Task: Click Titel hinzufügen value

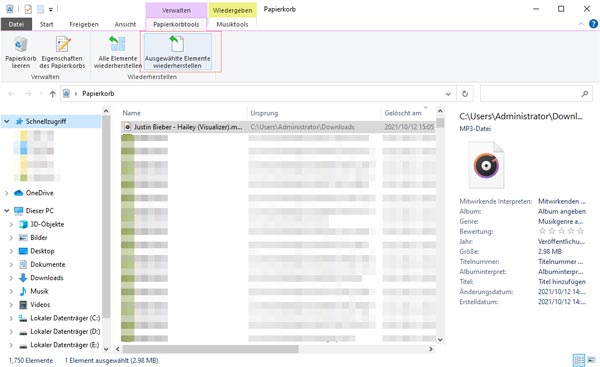Action: tap(562, 282)
